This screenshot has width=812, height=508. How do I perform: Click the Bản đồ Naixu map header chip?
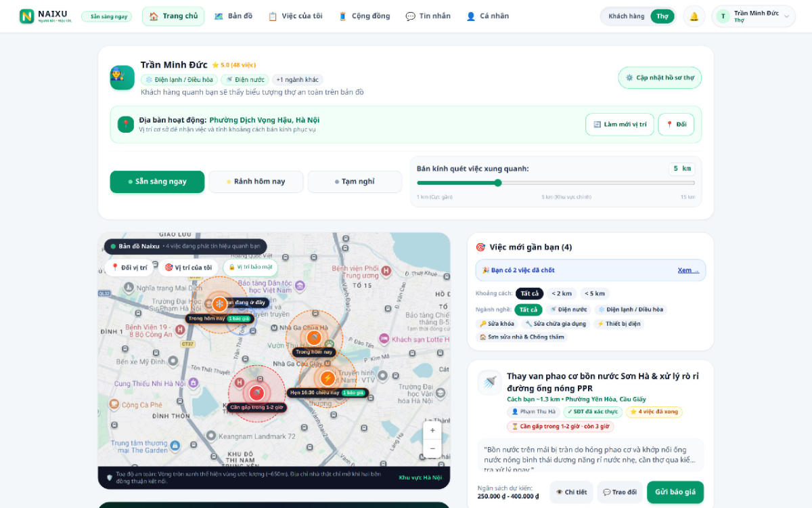coord(185,247)
